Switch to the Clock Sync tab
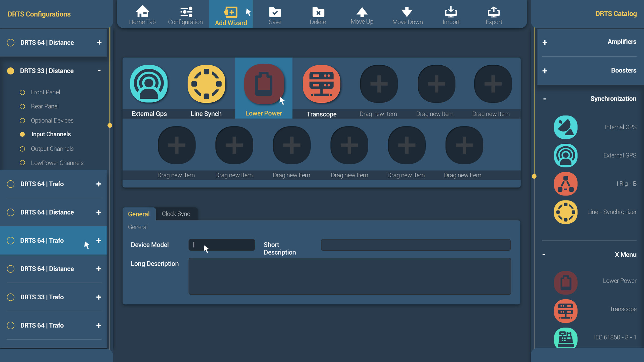 tap(176, 214)
